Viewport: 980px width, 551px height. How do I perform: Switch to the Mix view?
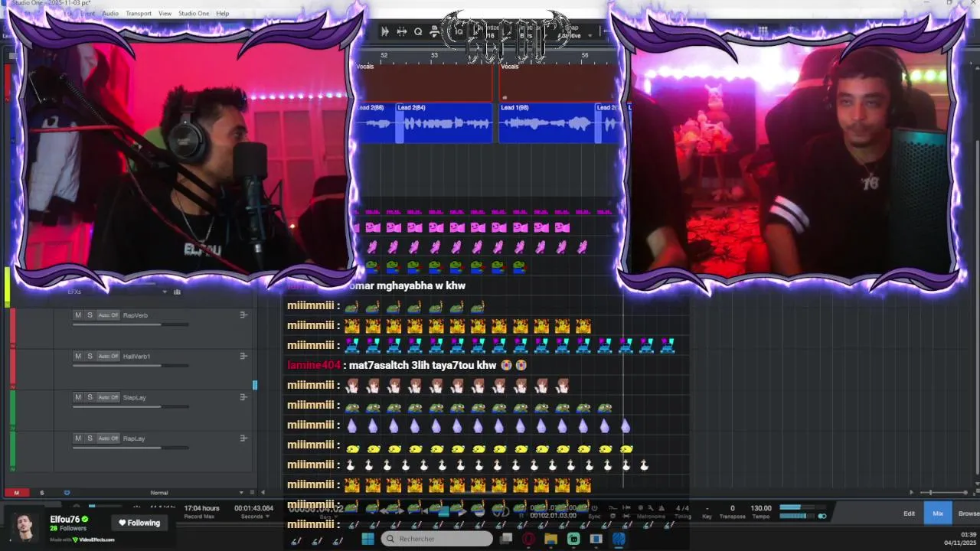tap(938, 514)
